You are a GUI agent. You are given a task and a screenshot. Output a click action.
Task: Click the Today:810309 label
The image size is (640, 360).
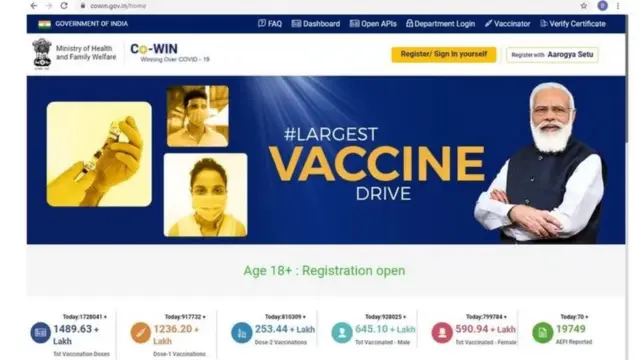tap(285, 317)
